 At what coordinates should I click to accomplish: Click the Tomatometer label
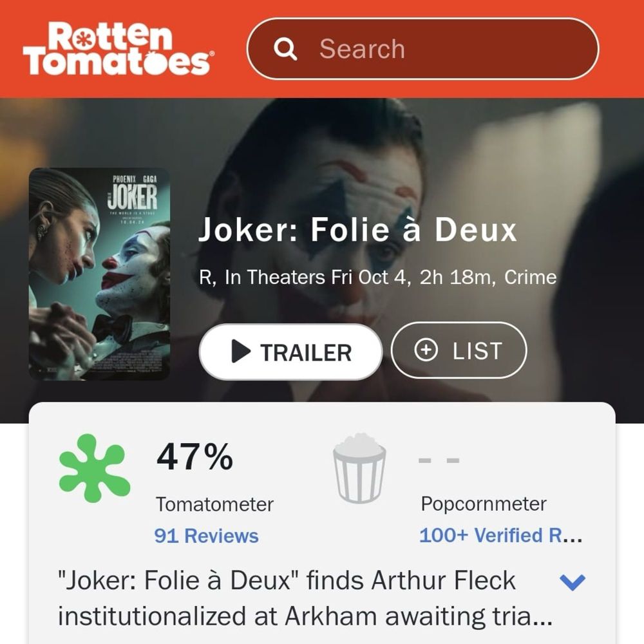pos(215,504)
